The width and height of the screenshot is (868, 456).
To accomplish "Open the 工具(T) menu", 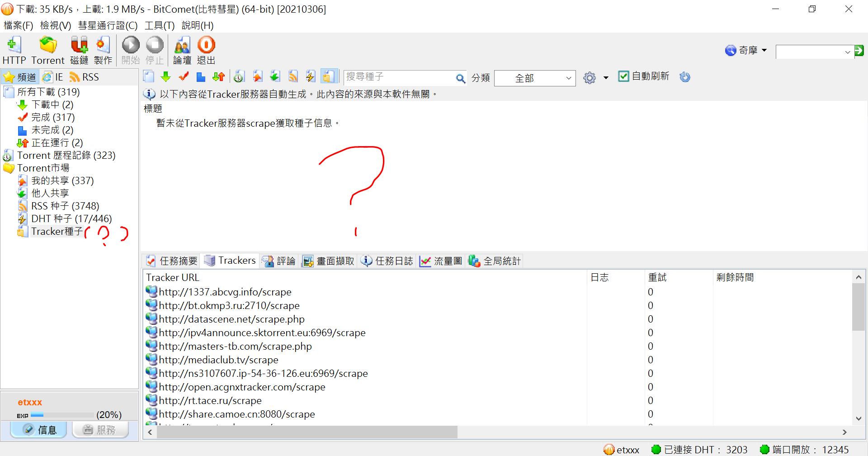I will click(160, 25).
